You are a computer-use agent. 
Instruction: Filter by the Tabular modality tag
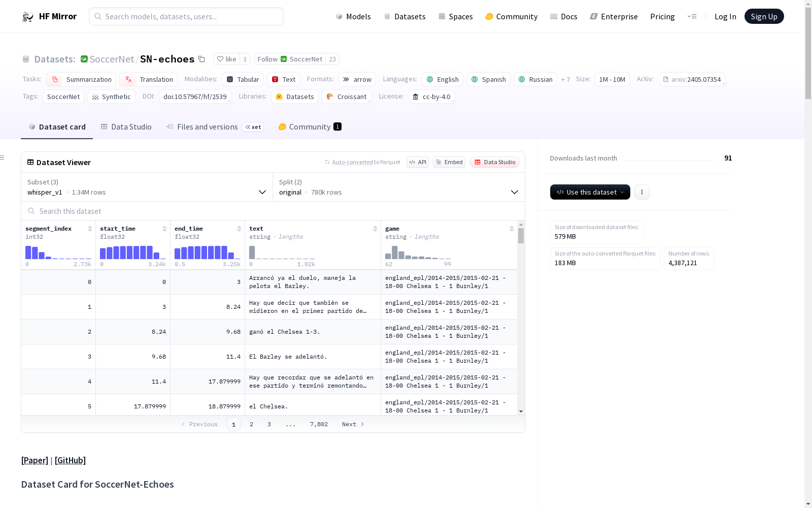pyautogui.click(x=243, y=79)
